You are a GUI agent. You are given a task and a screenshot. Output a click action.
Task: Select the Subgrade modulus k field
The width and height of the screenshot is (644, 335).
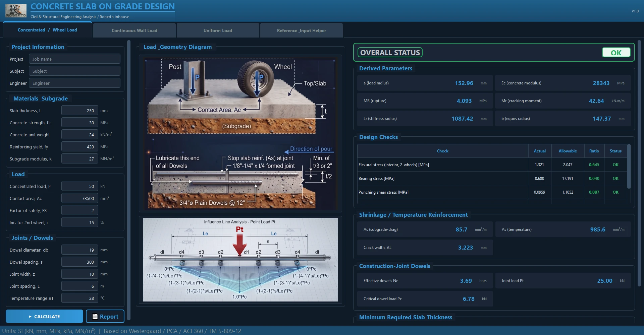point(79,159)
